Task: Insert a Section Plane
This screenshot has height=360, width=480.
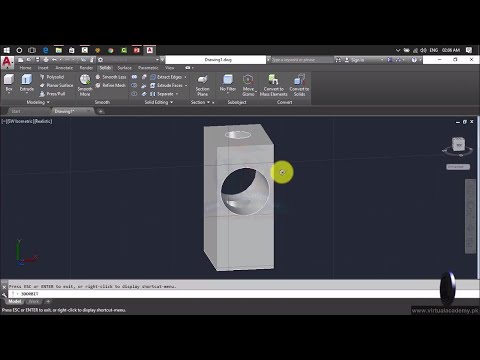Action: point(202,85)
